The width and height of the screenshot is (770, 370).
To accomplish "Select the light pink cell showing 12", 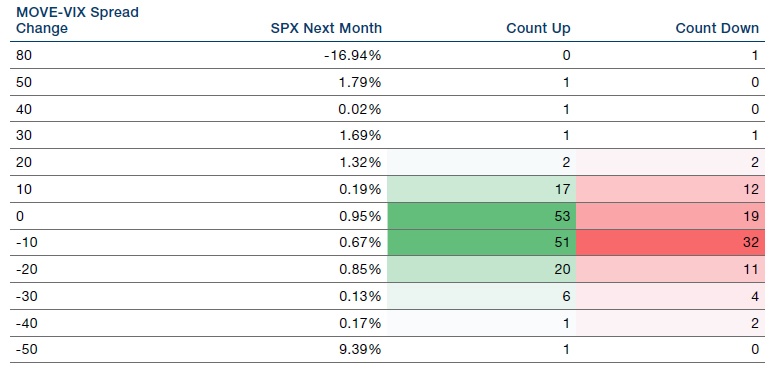I will click(670, 189).
